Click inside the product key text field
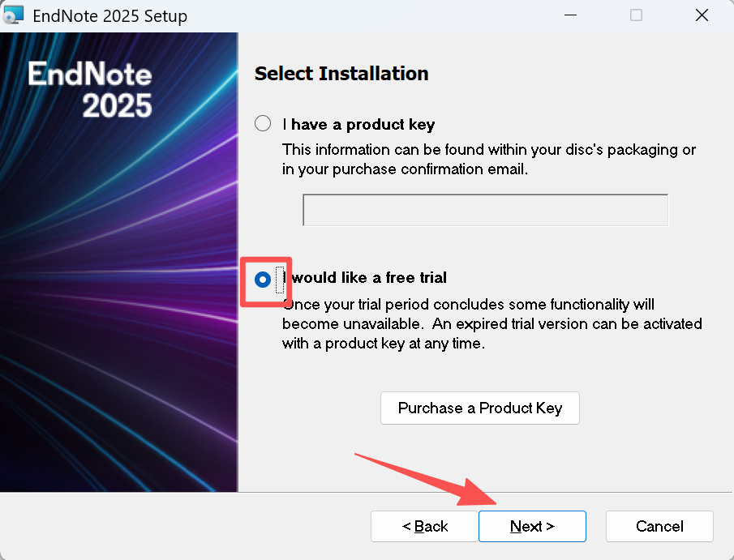This screenshot has width=734, height=560. (485, 210)
